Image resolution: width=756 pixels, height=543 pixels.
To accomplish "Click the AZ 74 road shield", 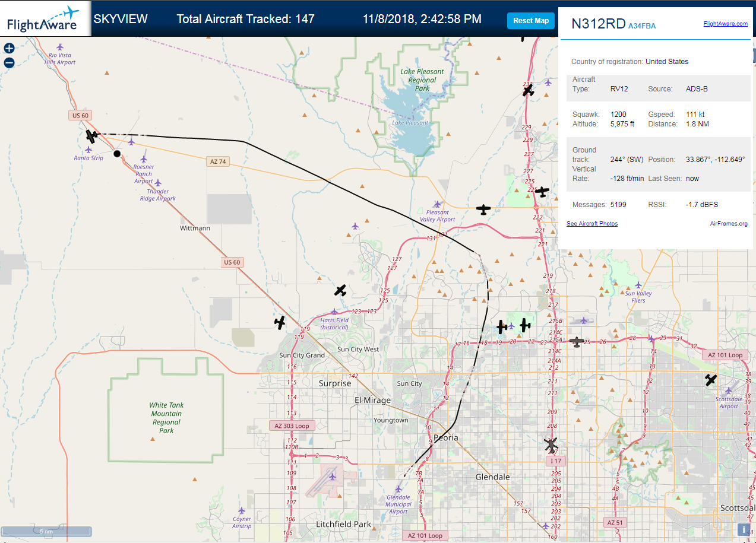I will (x=218, y=161).
